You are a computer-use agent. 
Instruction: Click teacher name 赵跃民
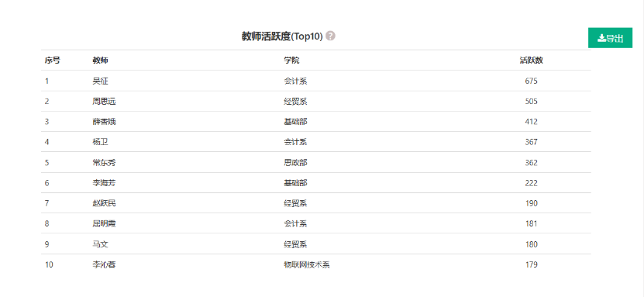click(x=104, y=203)
